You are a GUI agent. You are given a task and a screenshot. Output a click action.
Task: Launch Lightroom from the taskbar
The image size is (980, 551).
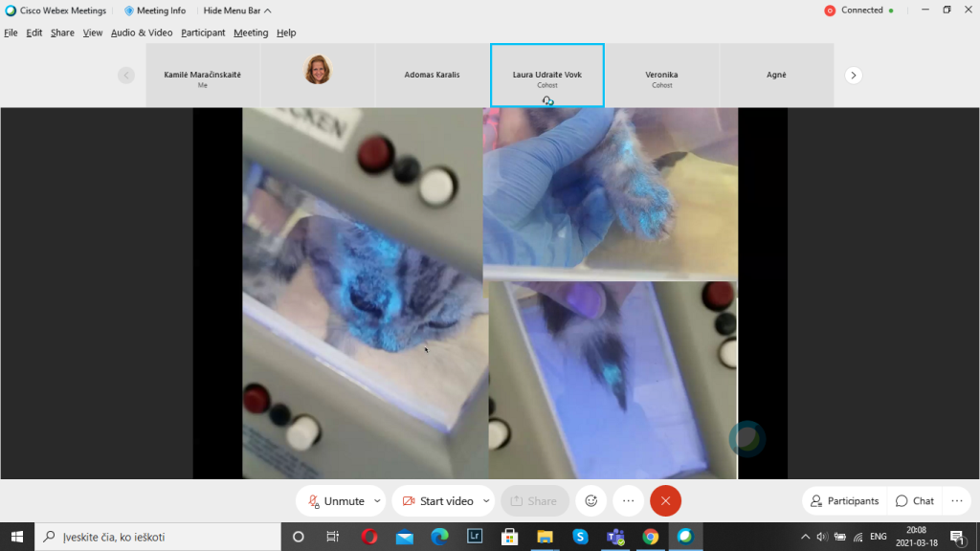point(474,537)
